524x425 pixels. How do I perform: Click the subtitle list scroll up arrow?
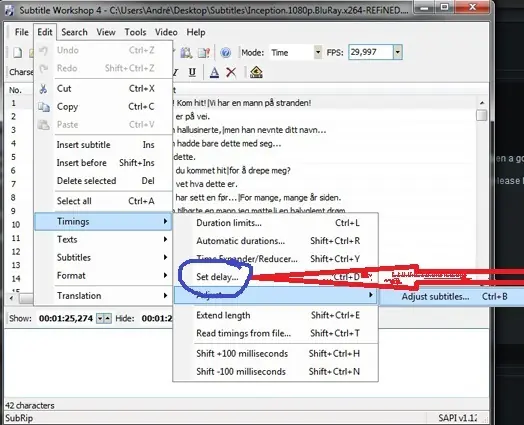click(x=482, y=103)
